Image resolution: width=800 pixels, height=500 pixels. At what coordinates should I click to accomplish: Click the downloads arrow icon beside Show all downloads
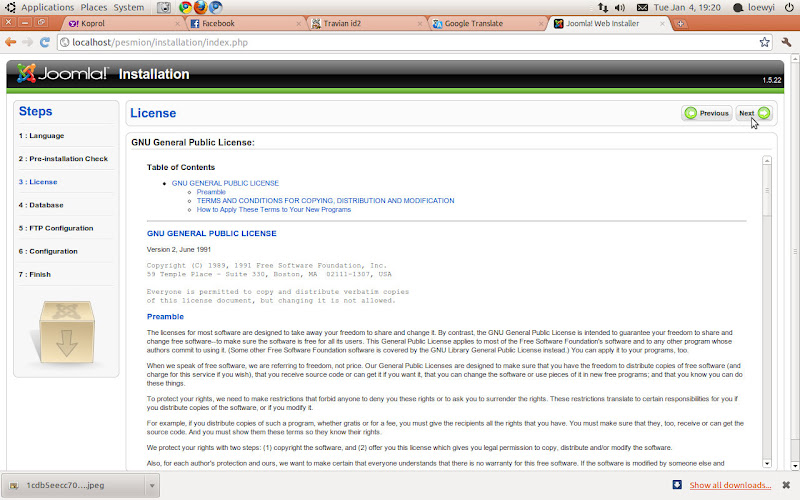[677, 485]
